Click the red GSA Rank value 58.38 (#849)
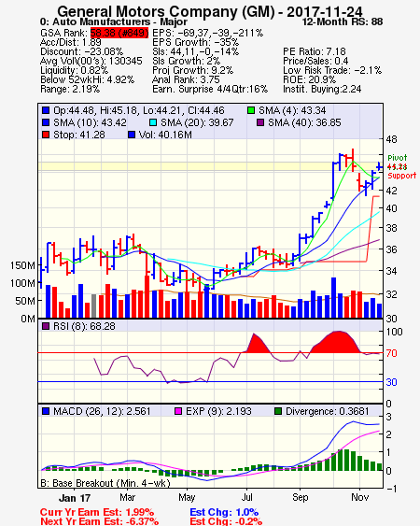Viewport: 420px width, 526px height. (119, 33)
